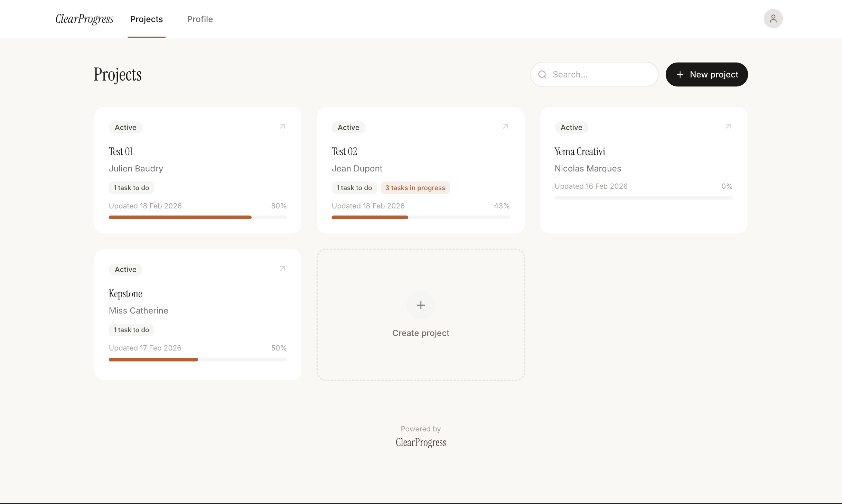Switch to the Profile tab
Viewport: 842px width, 504px height.
pyautogui.click(x=200, y=19)
